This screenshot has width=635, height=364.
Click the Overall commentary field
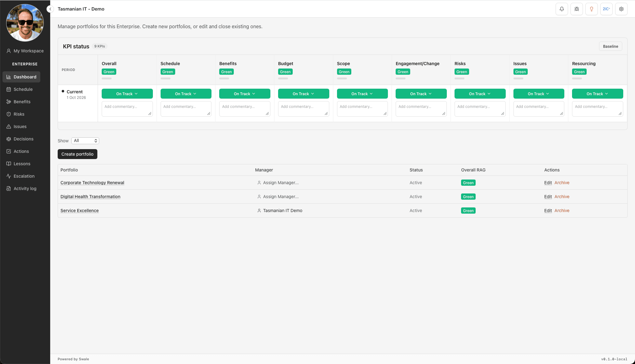127,109
